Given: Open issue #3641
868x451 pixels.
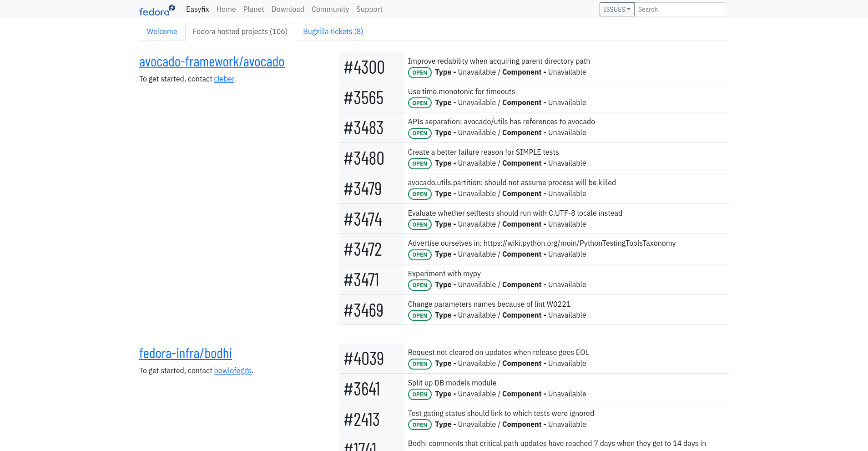Looking at the screenshot, I should pyautogui.click(x=362, y=389).
